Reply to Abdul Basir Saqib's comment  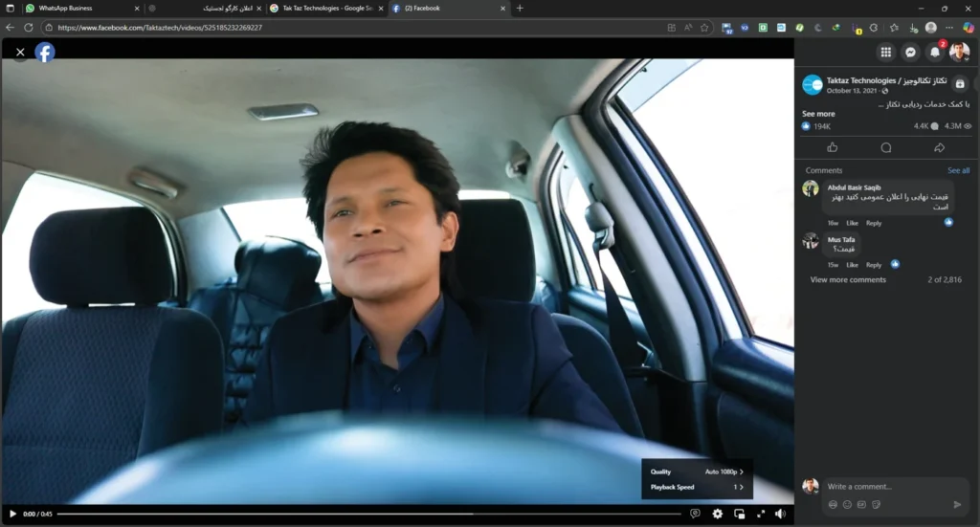tap(874, 223)
